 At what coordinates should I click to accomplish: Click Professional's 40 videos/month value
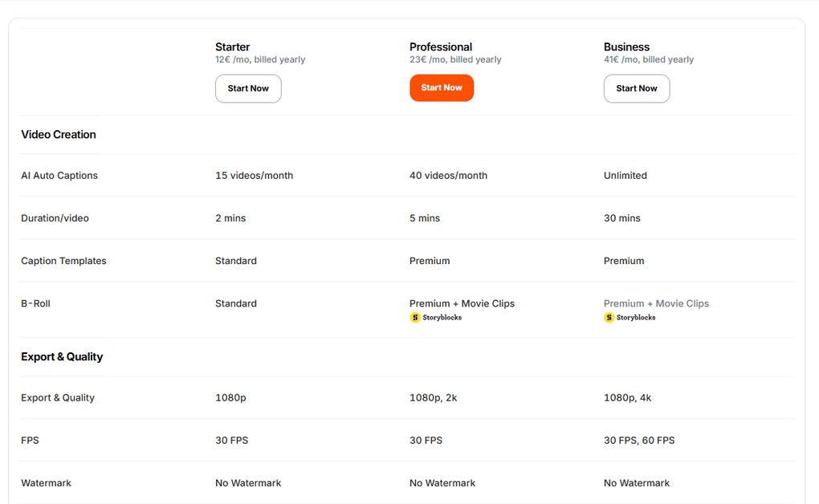tap(448, 176)
